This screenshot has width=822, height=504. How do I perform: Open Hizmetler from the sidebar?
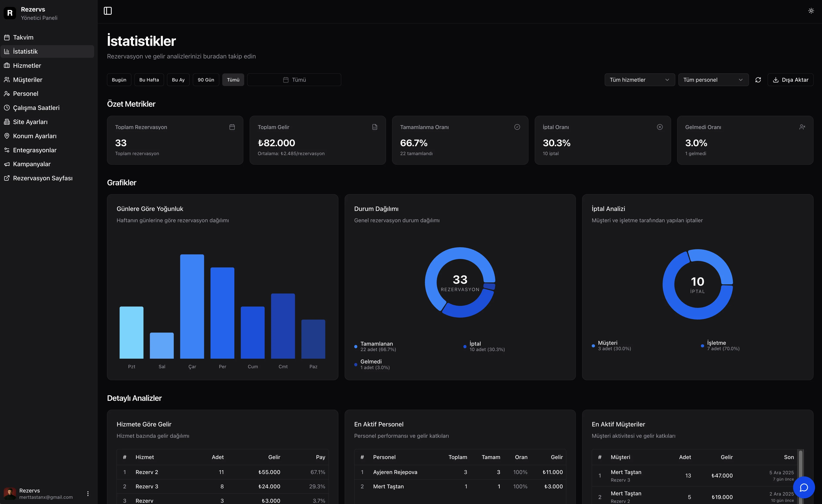tap(27, 65)
